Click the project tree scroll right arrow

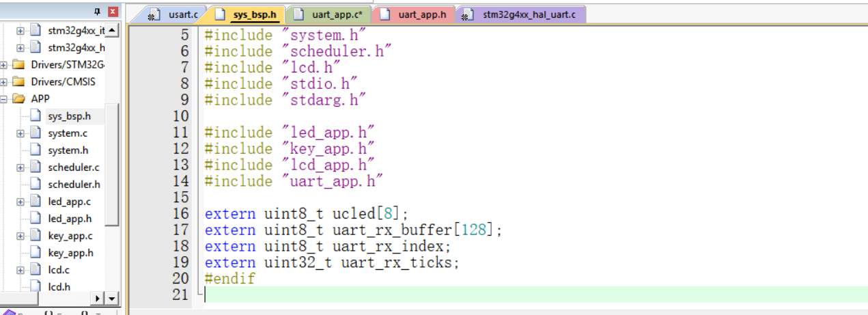[98, 299]
